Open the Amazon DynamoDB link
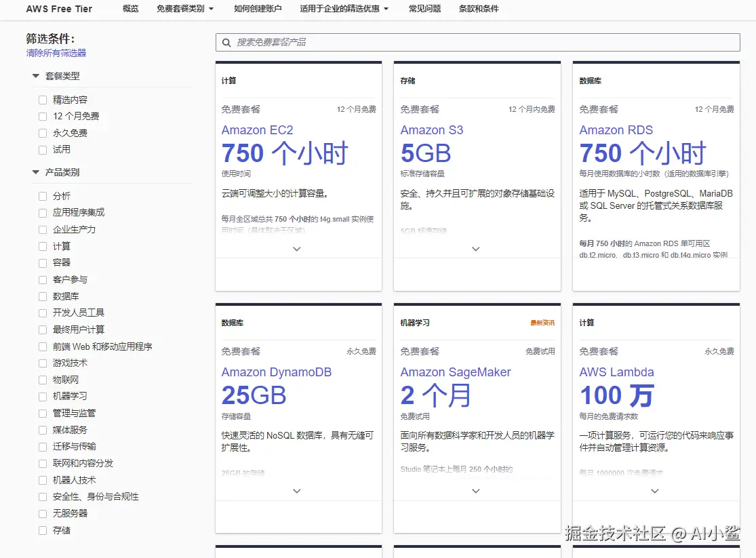Screen dimensions: 756x558 (276, 372)
